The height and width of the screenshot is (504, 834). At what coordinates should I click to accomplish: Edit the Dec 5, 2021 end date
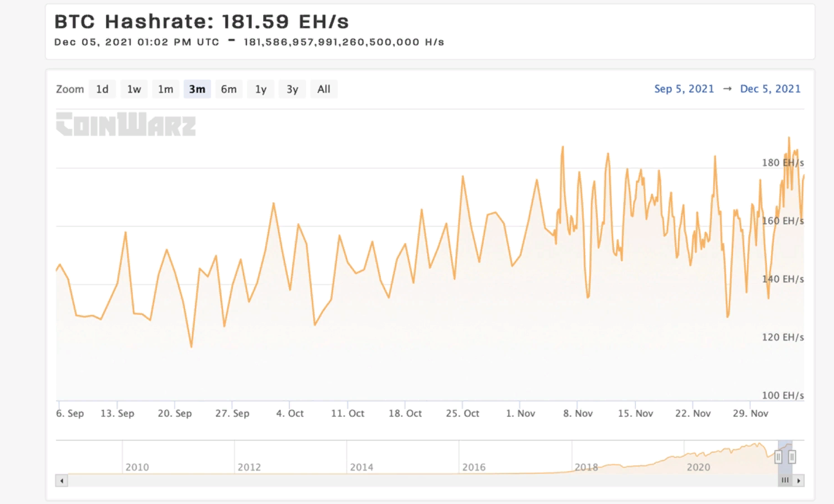click(x=770, y=89)
